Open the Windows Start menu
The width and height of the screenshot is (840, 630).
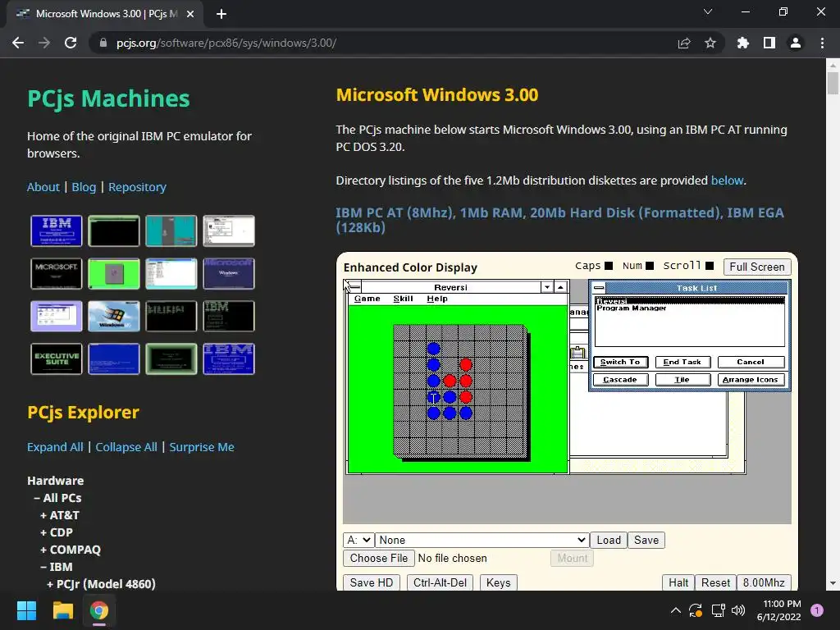tap(26, 610)
